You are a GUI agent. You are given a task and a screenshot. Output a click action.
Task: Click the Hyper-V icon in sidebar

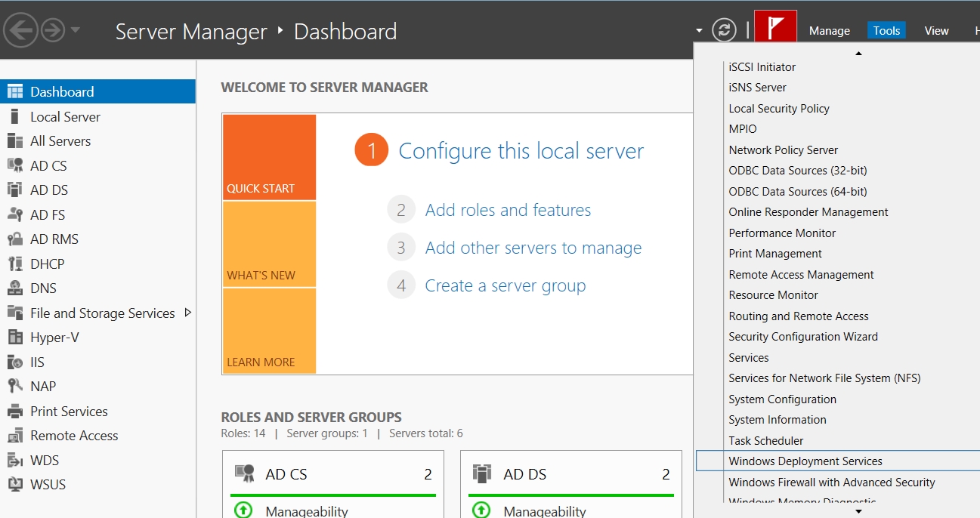click(x=15, y=338)
